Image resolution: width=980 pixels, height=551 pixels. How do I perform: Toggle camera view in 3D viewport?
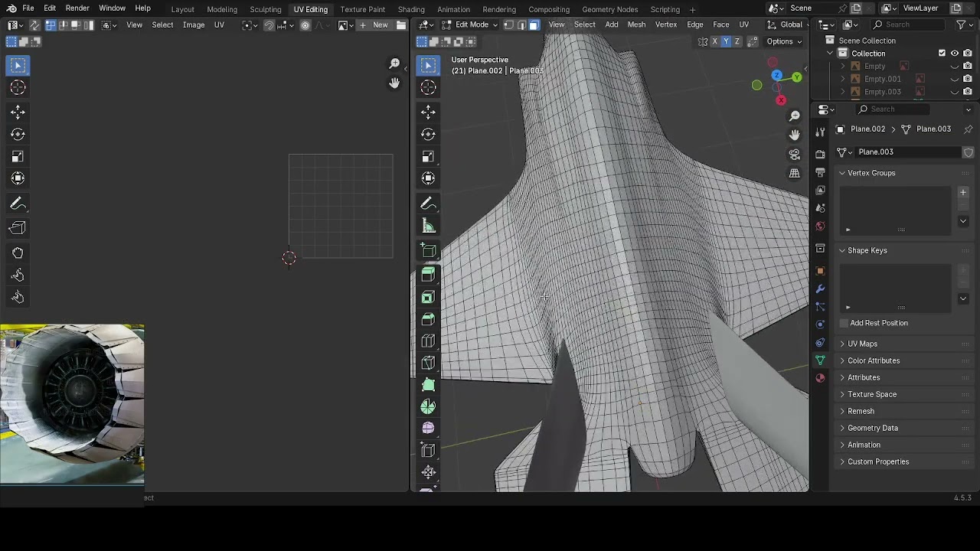(x=795, y=155)
